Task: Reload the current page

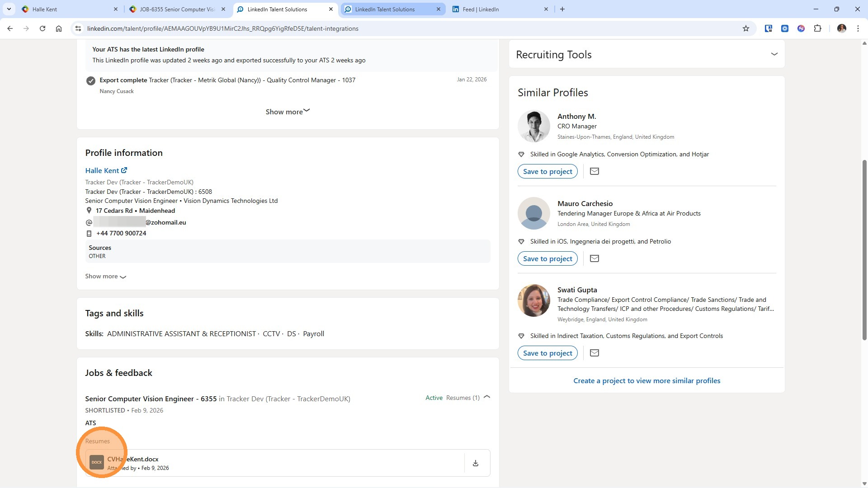Action: click(x=42, y=28)
